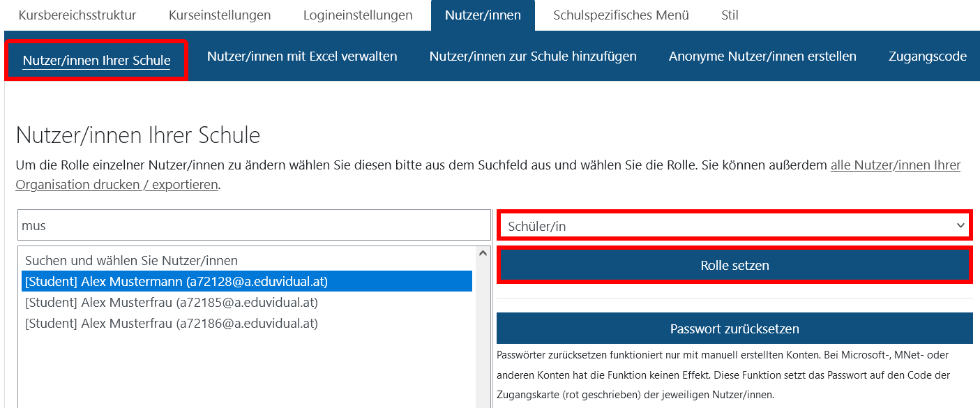Image resolution: width=980 pixels, height=408 pixels.
Task: Go to the Logineinstellungen tab
Action: [x=358, y=15]
